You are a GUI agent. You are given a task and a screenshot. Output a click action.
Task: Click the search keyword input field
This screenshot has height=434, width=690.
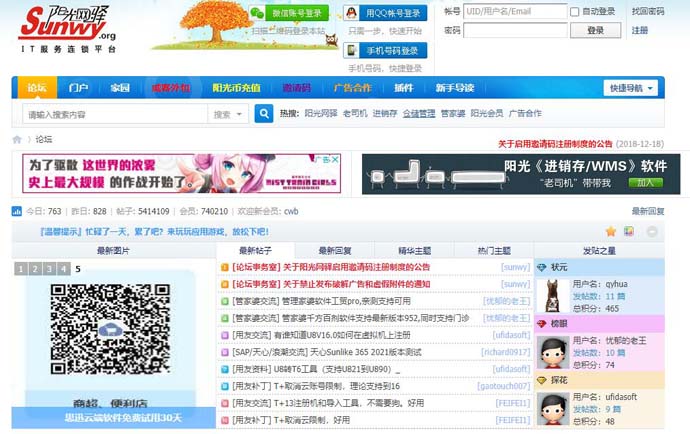coord(113,115)
